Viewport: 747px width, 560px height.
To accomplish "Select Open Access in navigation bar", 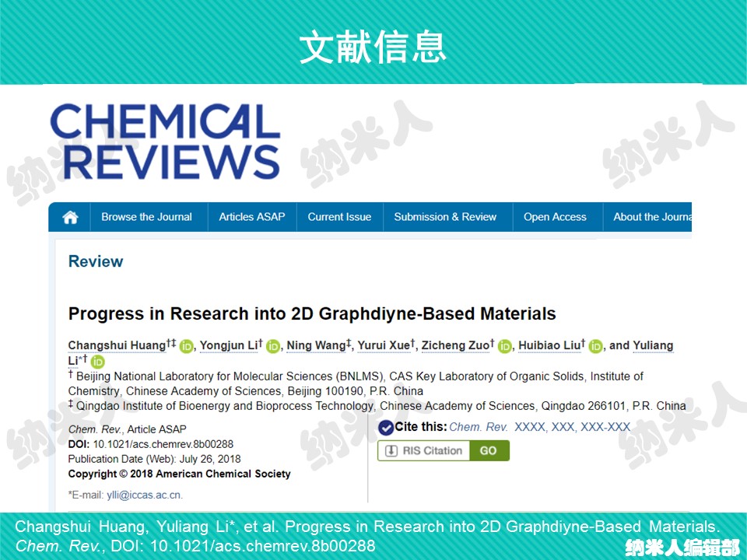I will click(555, 217).
